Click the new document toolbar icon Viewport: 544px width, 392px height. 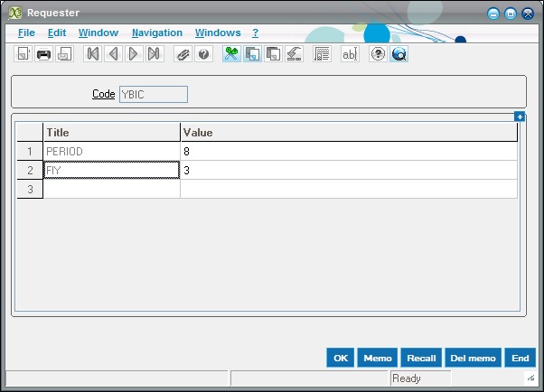(x=23, y=54)
